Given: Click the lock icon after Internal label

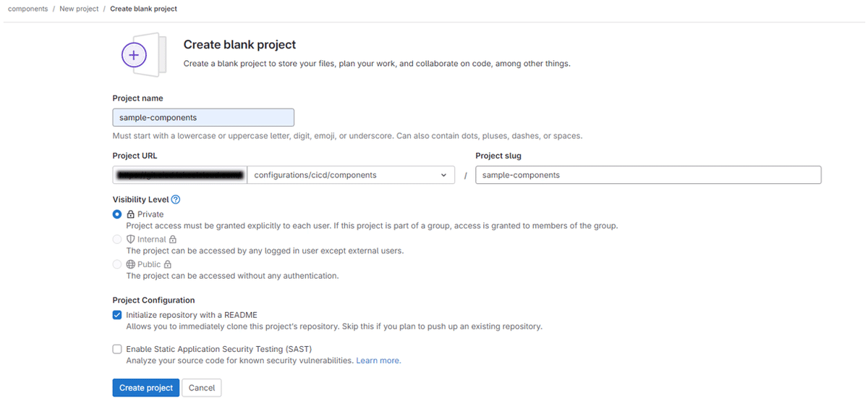Looking at the screenshot, I should coord(173,240).
